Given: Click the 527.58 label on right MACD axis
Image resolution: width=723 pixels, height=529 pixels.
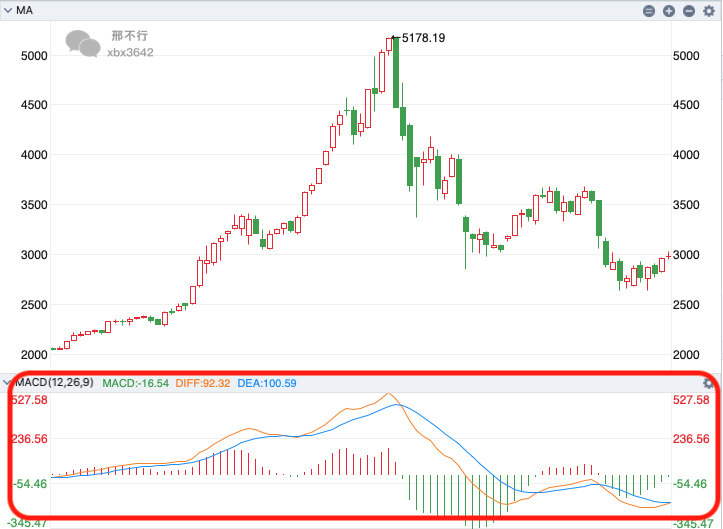Looking at the screenshot, I should click(689, 400).
